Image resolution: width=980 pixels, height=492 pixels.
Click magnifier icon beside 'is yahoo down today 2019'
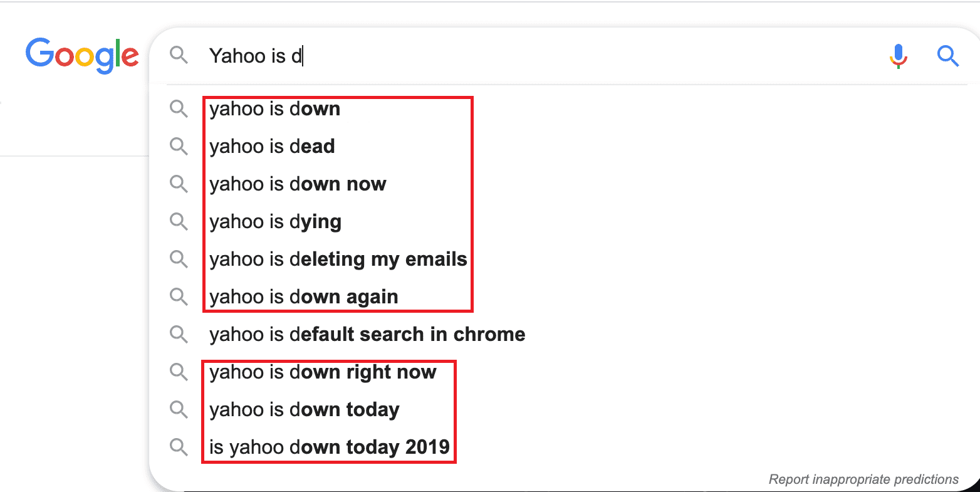click(179, 448)
